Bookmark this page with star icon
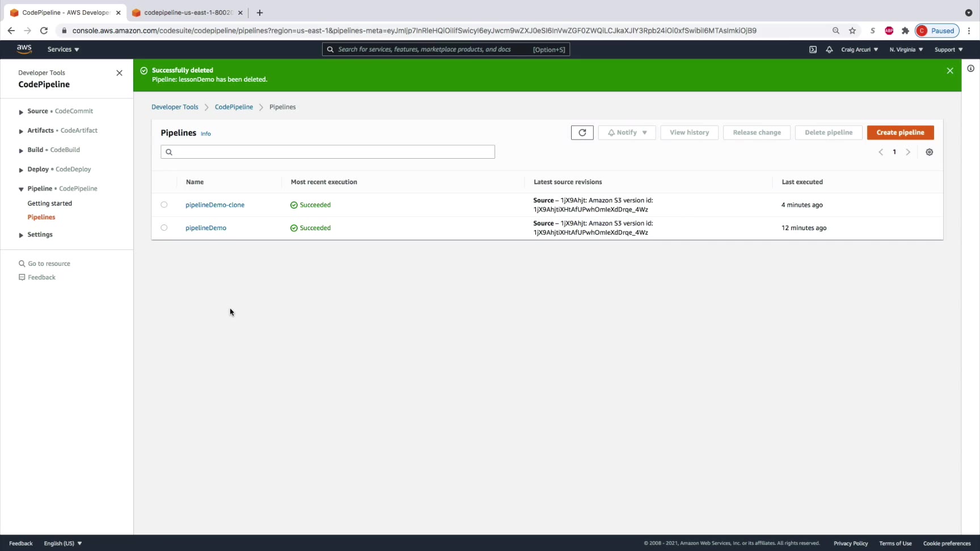This screenshot has height=551, width=980. (852, 31)
